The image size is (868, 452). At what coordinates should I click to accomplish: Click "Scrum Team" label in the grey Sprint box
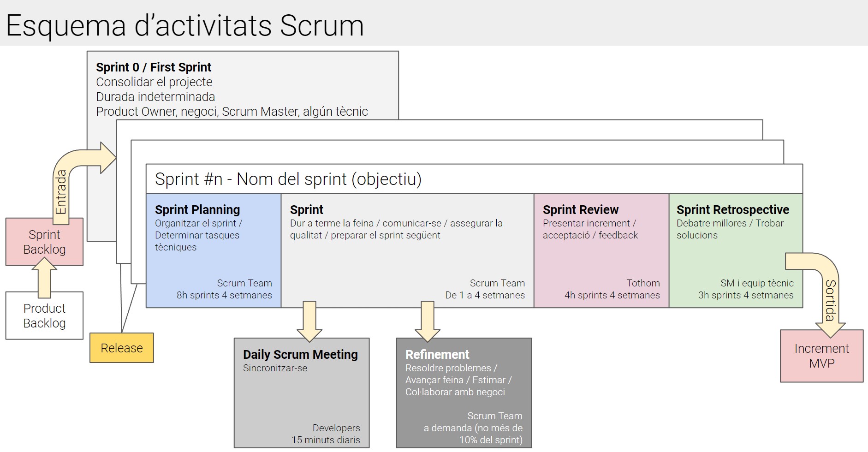click(497, 283)
